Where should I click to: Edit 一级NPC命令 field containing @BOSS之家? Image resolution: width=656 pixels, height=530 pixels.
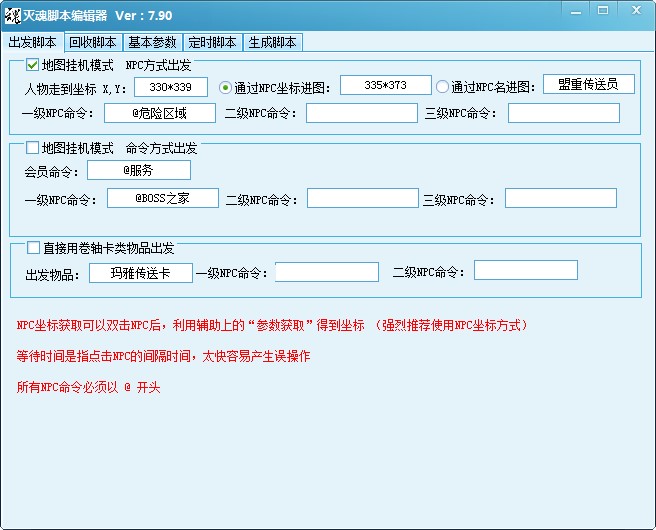click(163, 198)
